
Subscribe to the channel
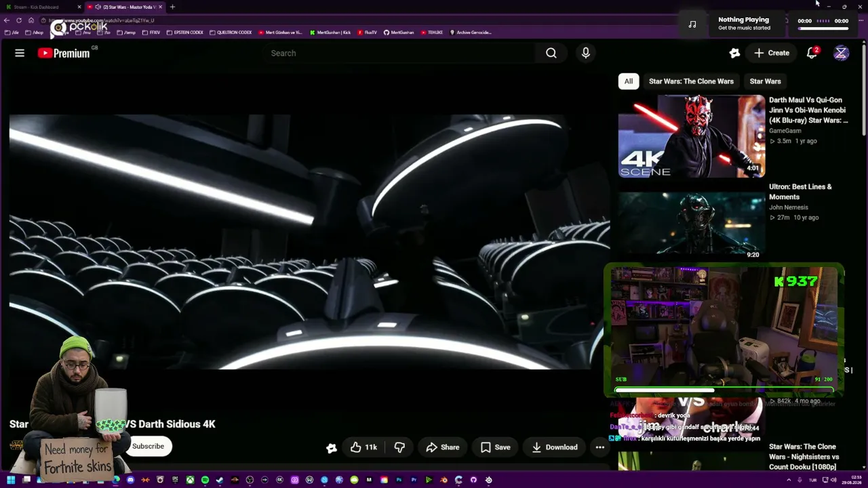click(x=148, y=446)
